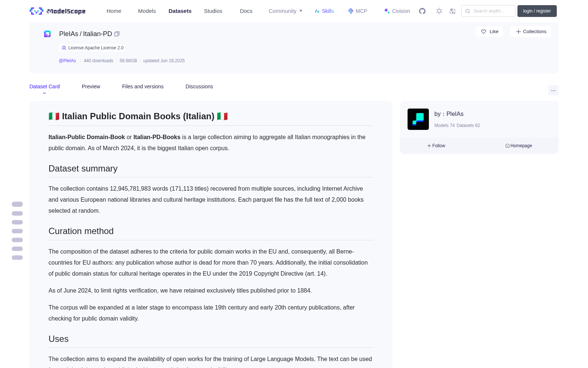The width and height of the screenshot is (588, 368).
Task: Visit the PleIAs Homepage
Action: coord(519,146)
